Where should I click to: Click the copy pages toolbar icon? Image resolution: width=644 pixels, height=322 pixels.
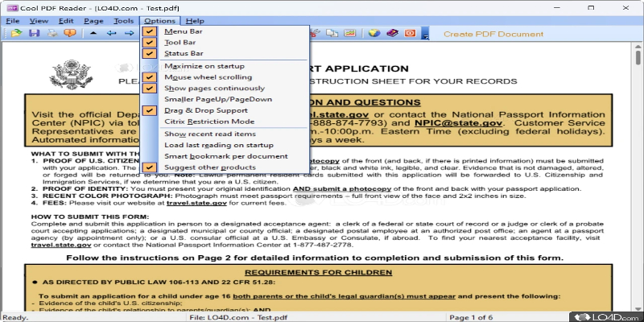[x=334, y=34]
